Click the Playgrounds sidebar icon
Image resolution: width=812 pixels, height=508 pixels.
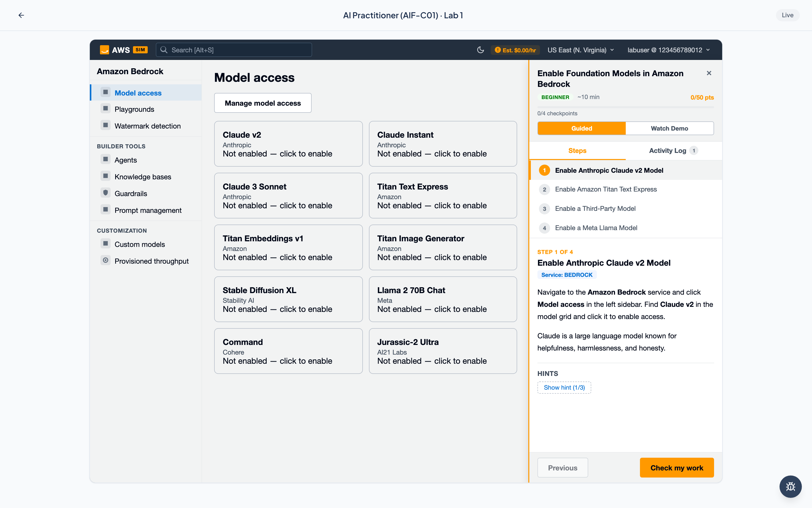click(x=105, y=108)
